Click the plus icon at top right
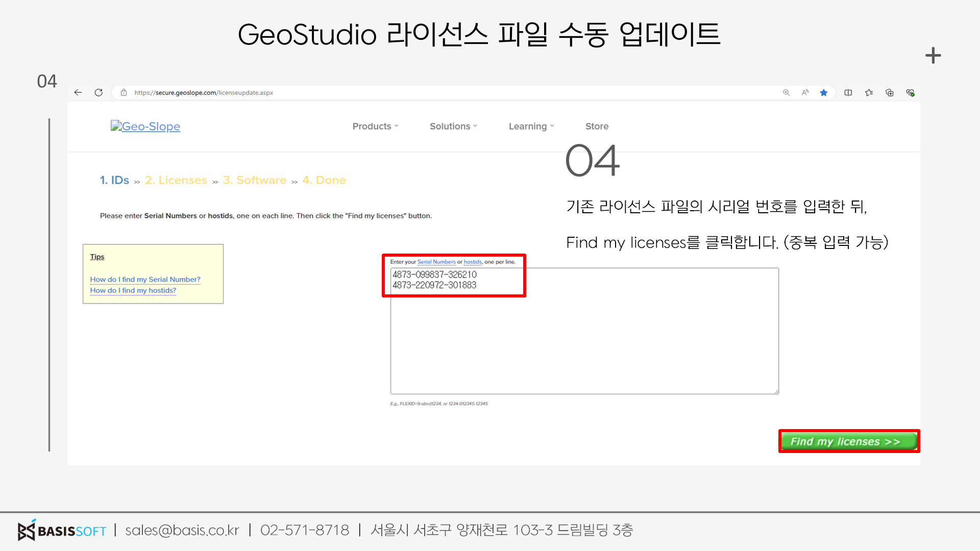The height and width of the screenshot is (551, 980). point(933,56)
